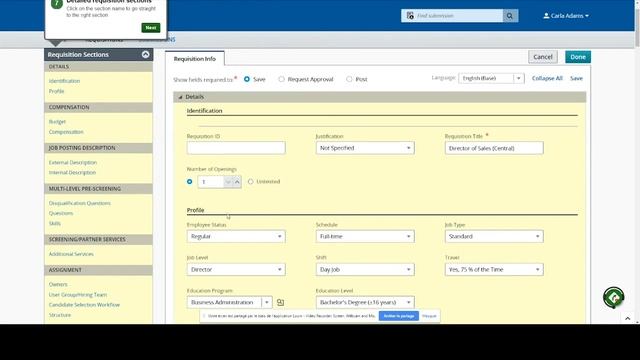Image resolution: width=640 pixels, height=360 pixels.
Task: Jump to Budget section
Action: click(57, 122)
